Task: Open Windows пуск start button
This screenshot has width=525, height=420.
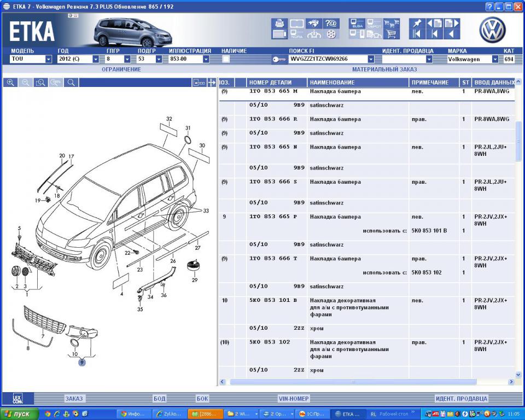Action: click(x=20, y=414)
